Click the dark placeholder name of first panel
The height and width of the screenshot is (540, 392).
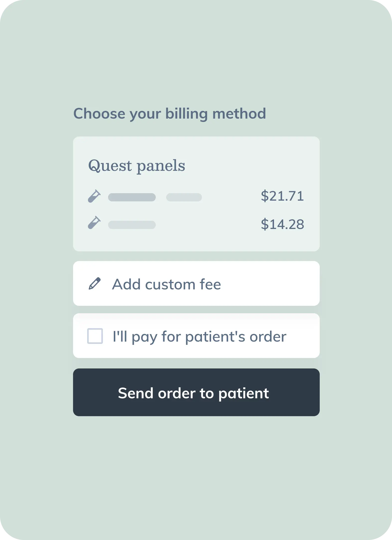coord(132,197)
